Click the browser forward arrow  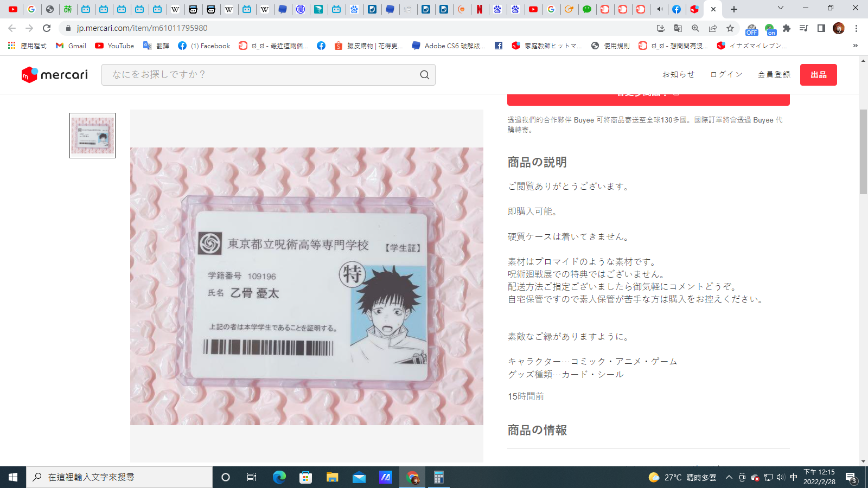click(x=29, y=28)
